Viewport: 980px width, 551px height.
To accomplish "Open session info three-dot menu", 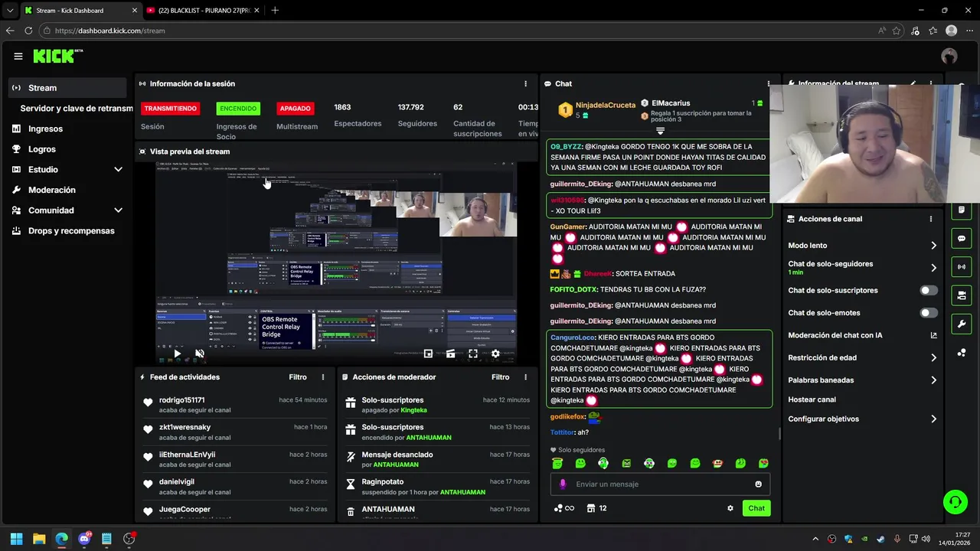I will (525, 83).
